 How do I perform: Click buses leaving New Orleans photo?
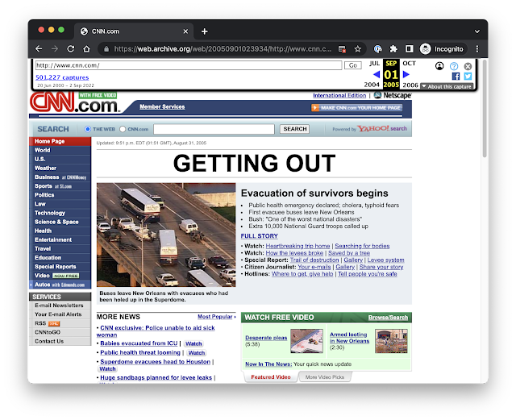166,235
